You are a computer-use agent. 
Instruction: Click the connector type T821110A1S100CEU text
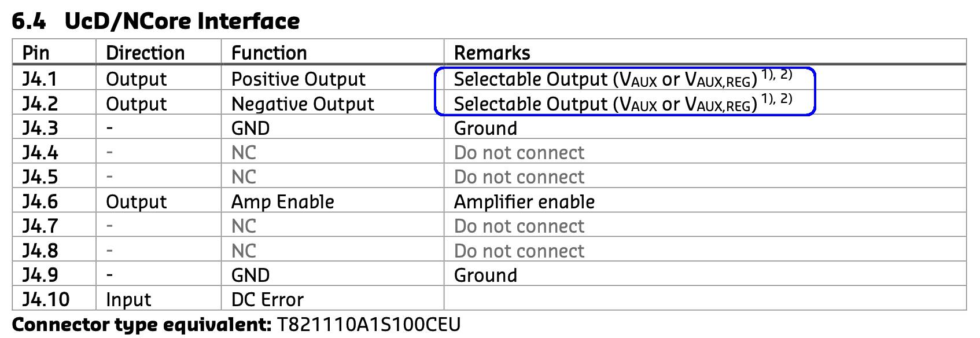369,324
